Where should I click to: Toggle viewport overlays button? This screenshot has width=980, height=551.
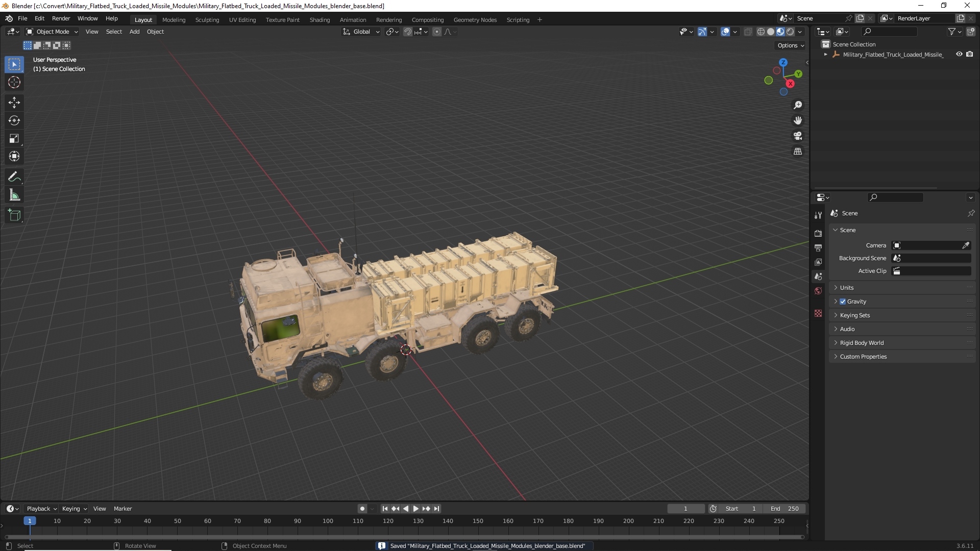click(x=725, y=32)
